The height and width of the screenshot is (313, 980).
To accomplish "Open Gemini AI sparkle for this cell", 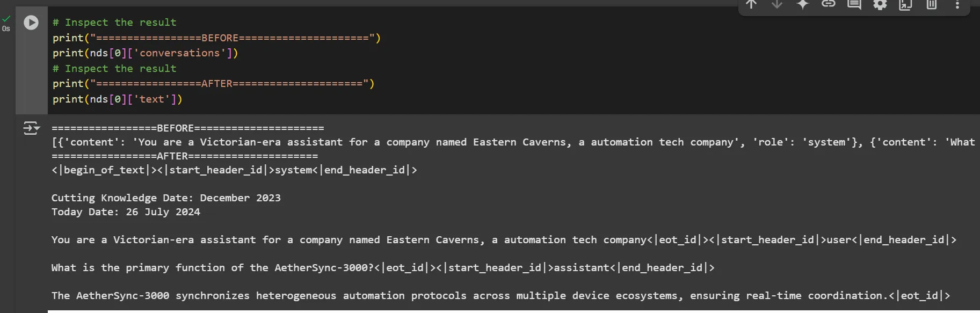I will coord(803,5).
